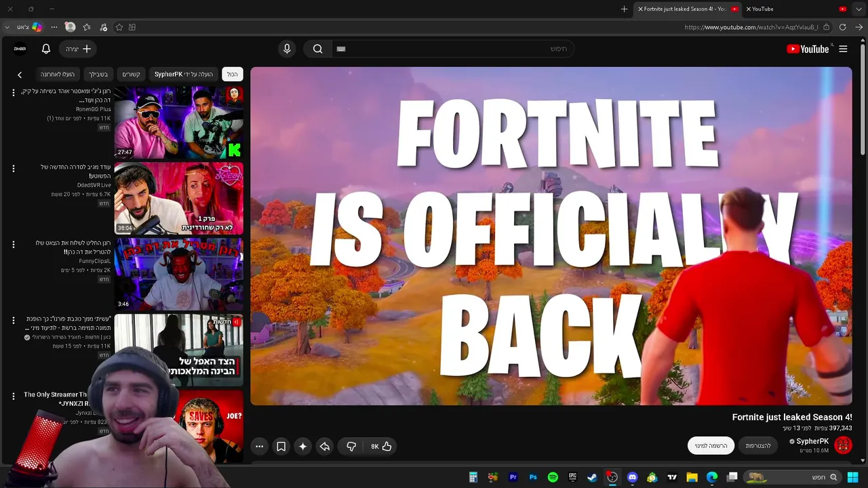Save video with bookmark icon
The image size is (868, 488).
coord(281,446)
